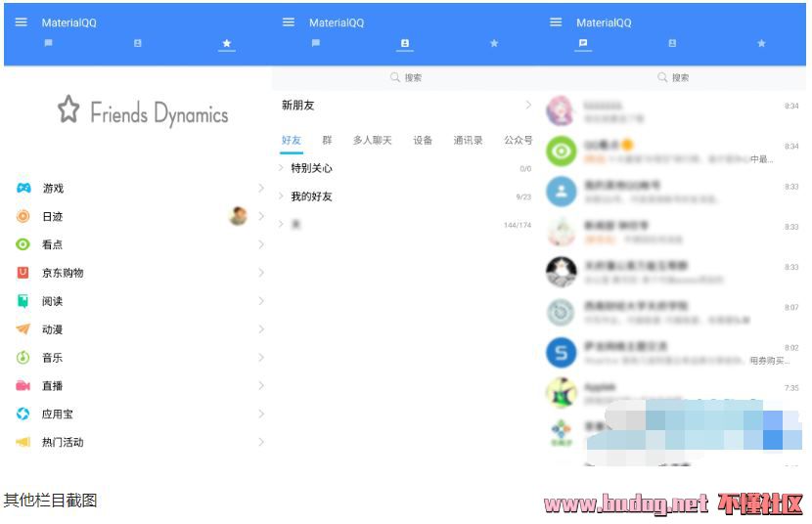Open chat timestamped 7:35
Viewport: 812px width, 524px height.
pyautogui.click(x=673, y=392)
